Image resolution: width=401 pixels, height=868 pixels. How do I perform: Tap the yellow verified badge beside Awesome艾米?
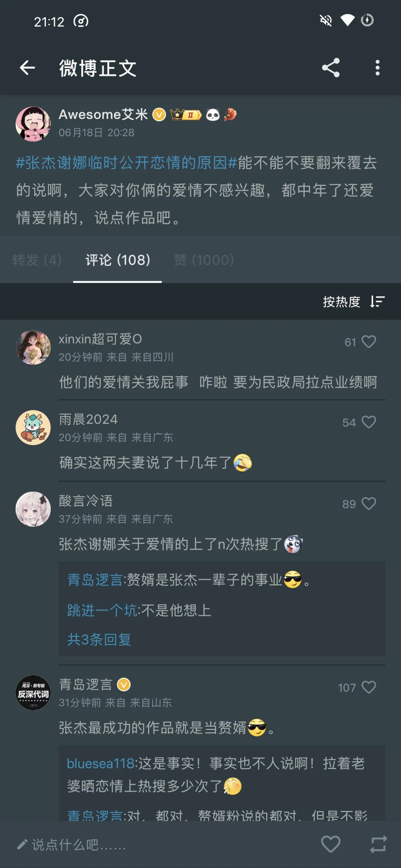[x=160, y=115]
